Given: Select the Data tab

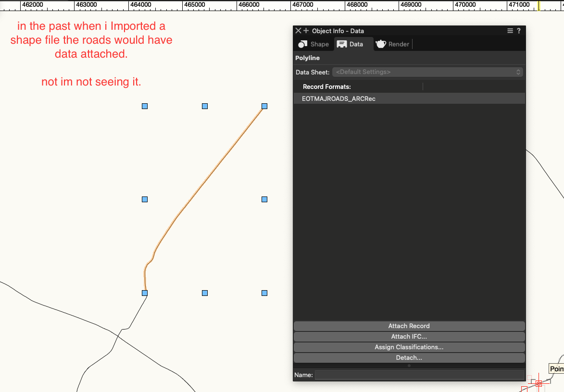Looking at the screenshot, I should pyautogui.click(x=350, y=44).
